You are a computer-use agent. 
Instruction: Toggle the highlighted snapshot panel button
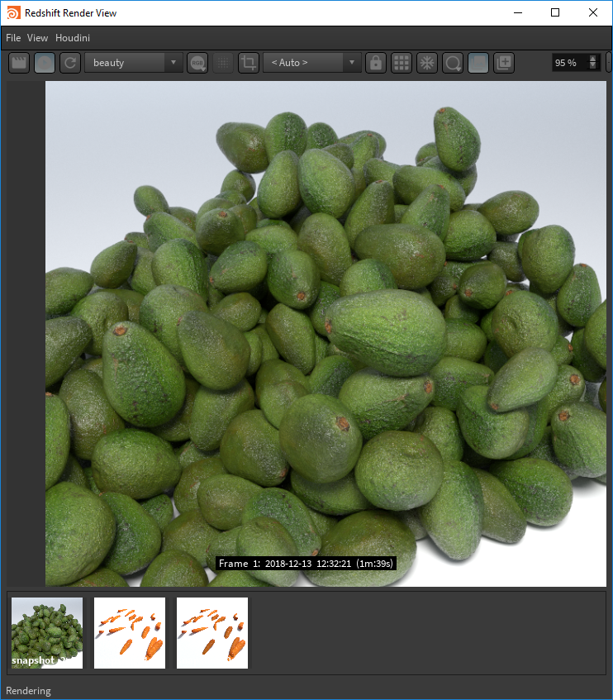pyautogui.click(x=478, y=63)
